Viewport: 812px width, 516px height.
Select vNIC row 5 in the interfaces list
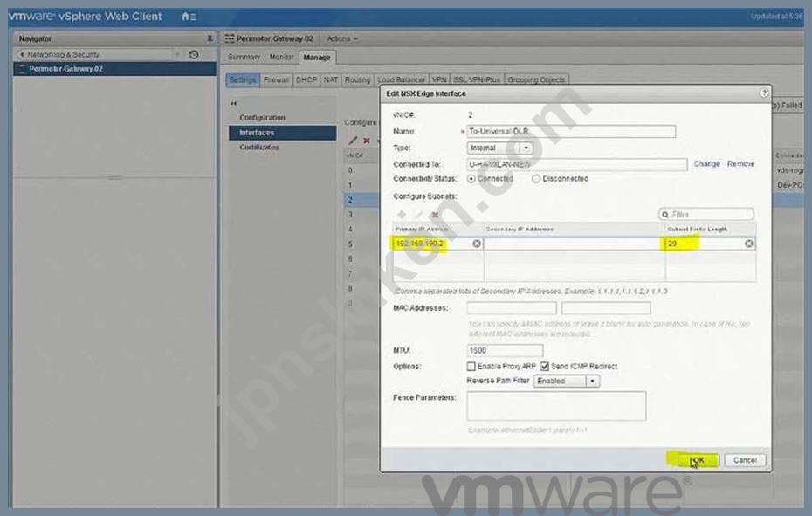pyautogui.click(x=362, y=244)
